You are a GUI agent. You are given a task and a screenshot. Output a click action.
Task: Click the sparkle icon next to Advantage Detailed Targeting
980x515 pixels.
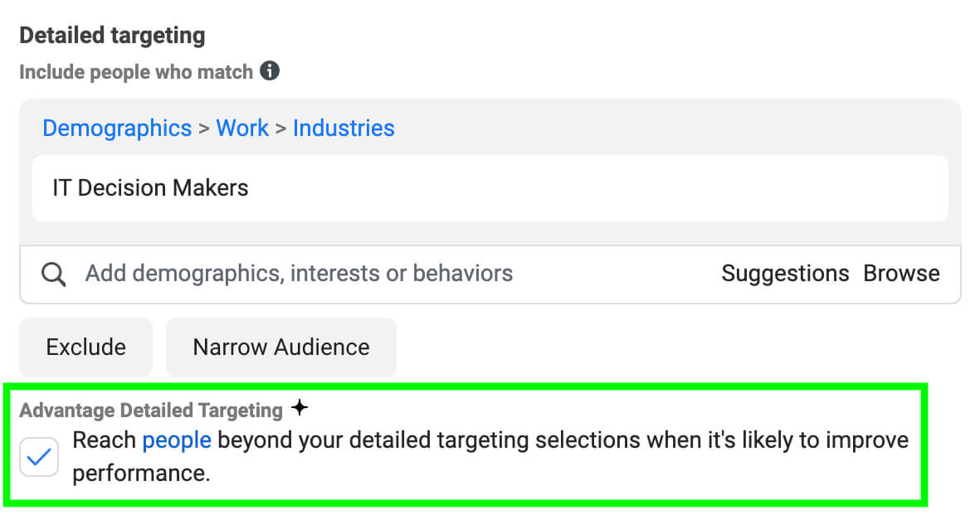point(300,408)
